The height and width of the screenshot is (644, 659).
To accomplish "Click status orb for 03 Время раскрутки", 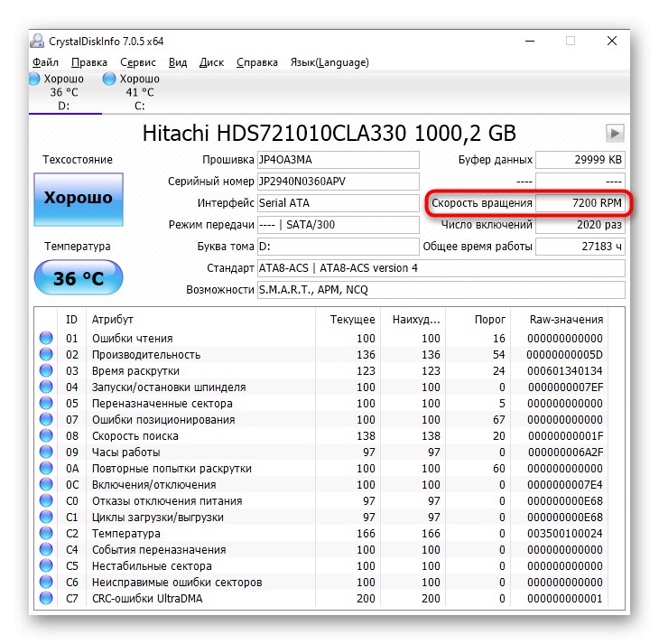I will point(46,370).
